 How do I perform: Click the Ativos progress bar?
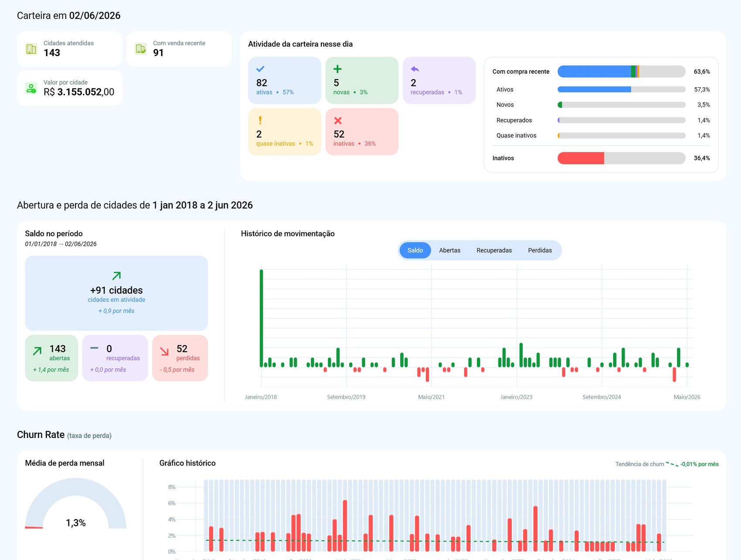coord(622,89)
